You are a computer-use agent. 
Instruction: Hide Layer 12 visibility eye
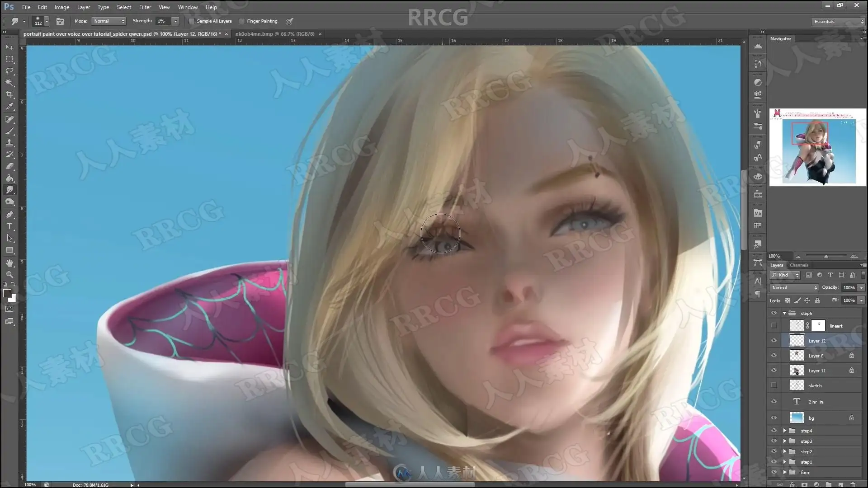774,341
